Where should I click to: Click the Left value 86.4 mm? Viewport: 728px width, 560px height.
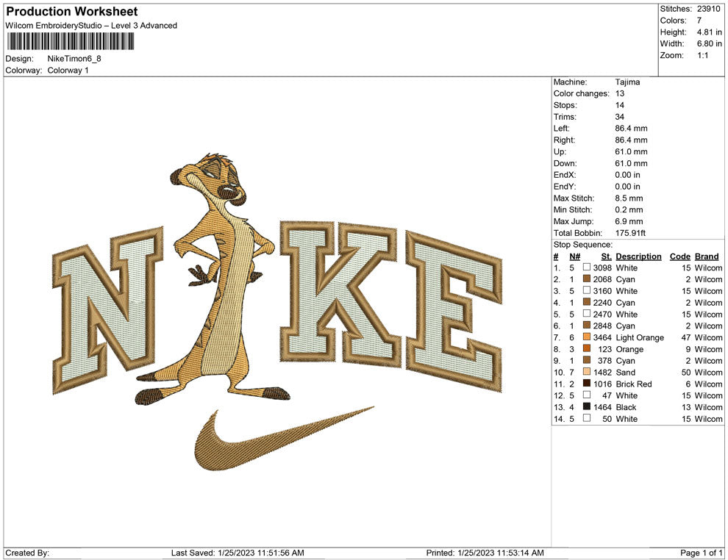[x=631, y=128]
